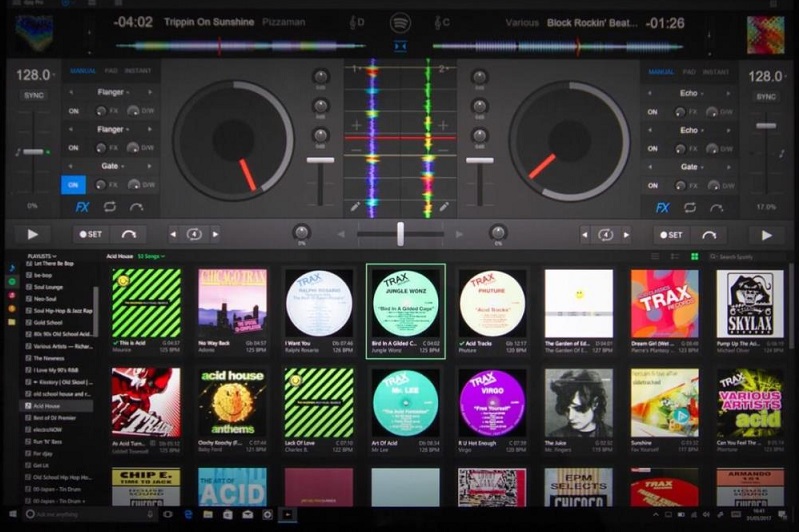Open the green 53 Songs sort dropdown
This screenshot has width=799, height=532.
pos(151,256)
